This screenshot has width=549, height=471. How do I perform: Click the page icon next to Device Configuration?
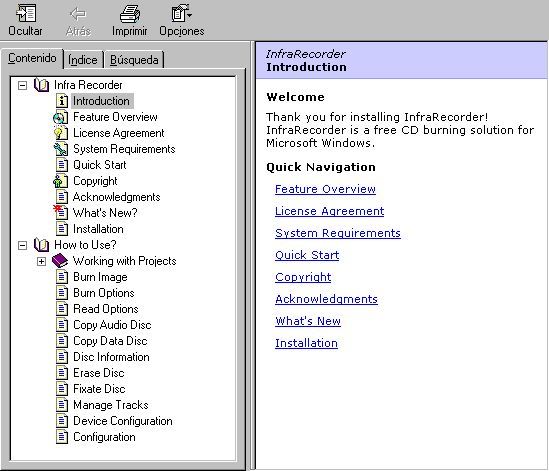[62, 421]
